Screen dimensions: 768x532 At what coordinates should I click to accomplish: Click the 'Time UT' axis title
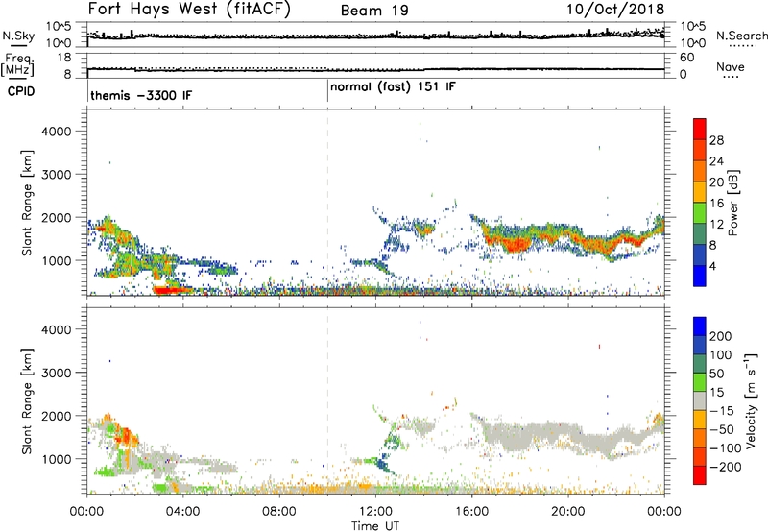pos(375,526)
